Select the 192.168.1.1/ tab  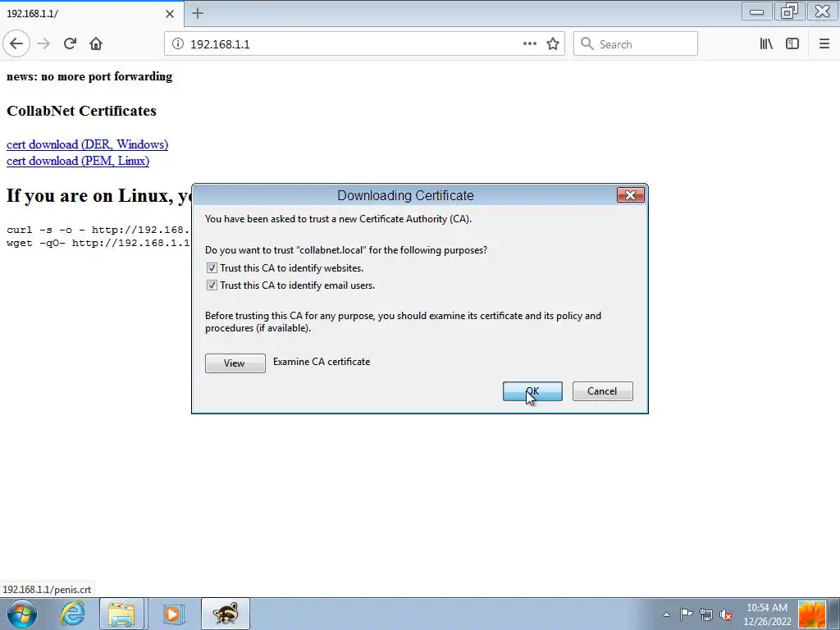(x=91, y=14)
